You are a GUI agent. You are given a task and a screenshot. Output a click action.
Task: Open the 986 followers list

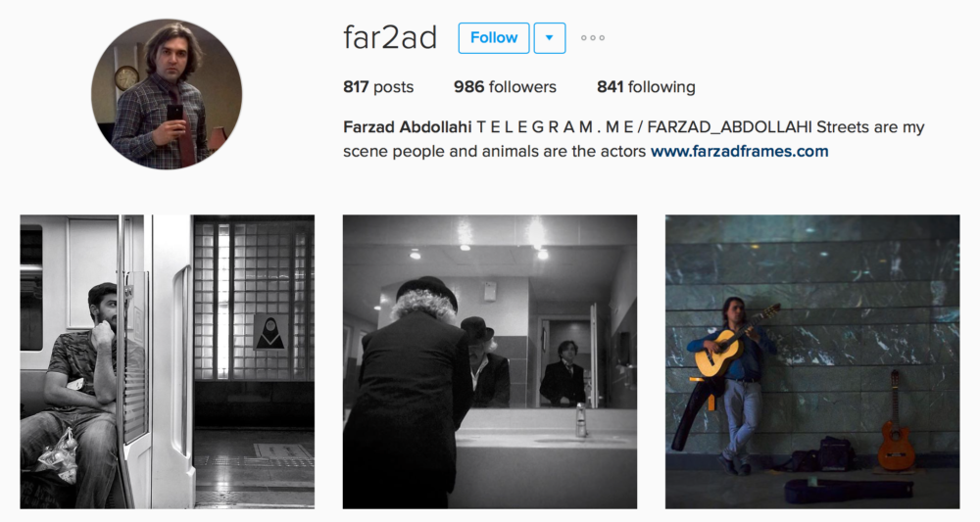(x=505, y=87)
